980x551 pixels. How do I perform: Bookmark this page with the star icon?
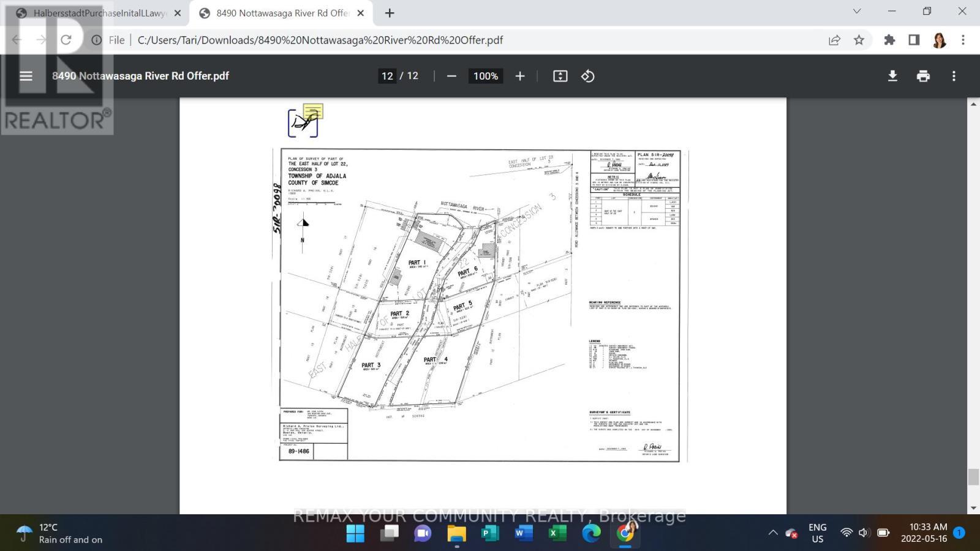(859, 40)
